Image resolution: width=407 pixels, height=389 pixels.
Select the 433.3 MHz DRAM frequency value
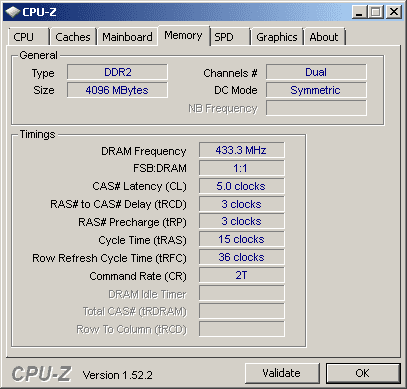click(242, 150)
